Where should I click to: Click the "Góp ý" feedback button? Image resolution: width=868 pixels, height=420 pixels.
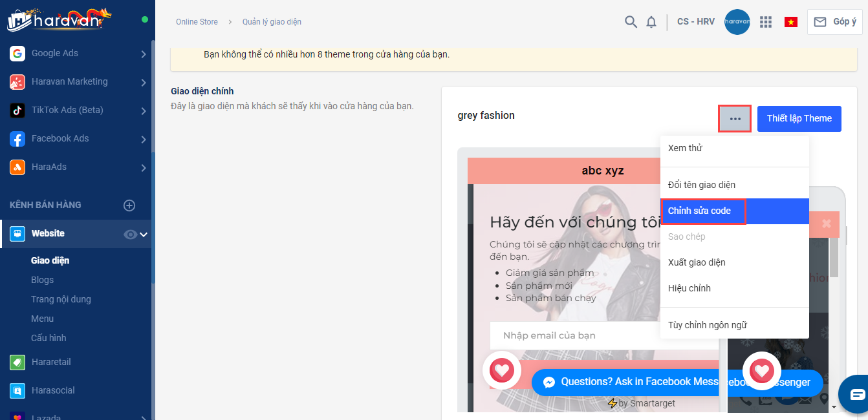834,22
